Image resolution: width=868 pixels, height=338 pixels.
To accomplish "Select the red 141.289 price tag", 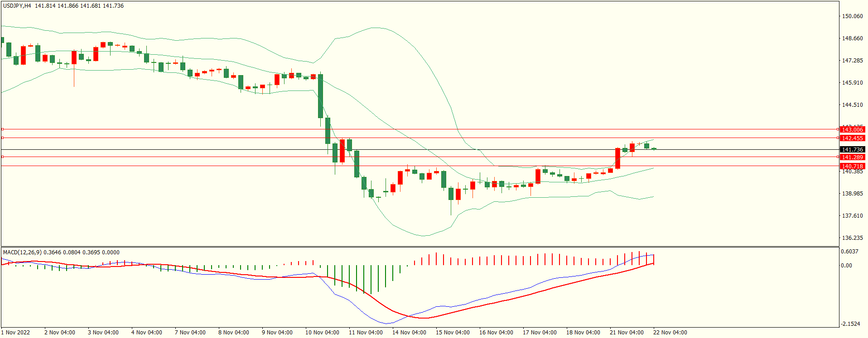I will coord(852,157).
